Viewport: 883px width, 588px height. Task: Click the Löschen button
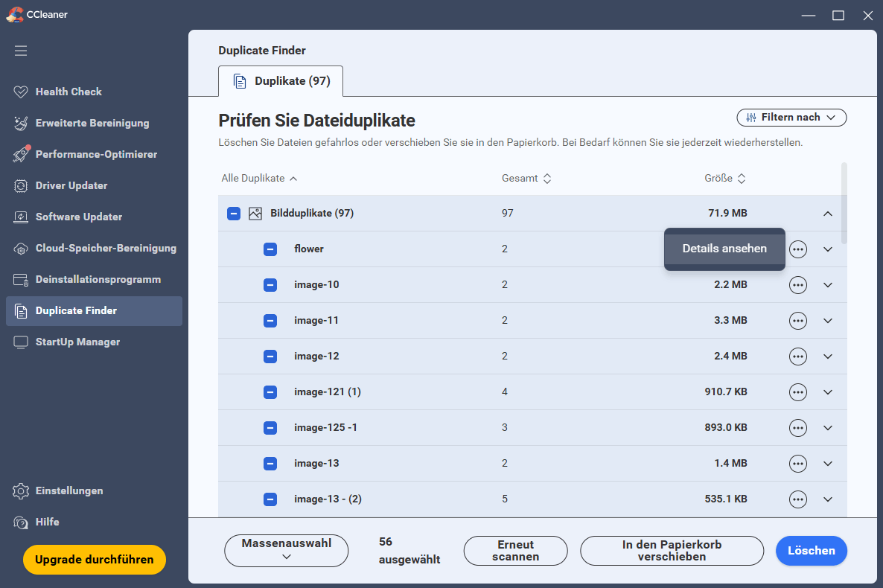(x=811, y=551)
